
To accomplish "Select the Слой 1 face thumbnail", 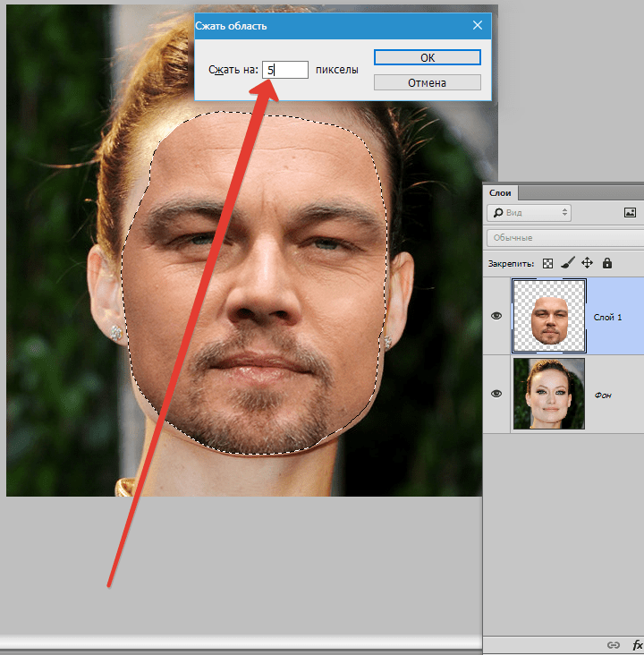I will coord(548,316).
